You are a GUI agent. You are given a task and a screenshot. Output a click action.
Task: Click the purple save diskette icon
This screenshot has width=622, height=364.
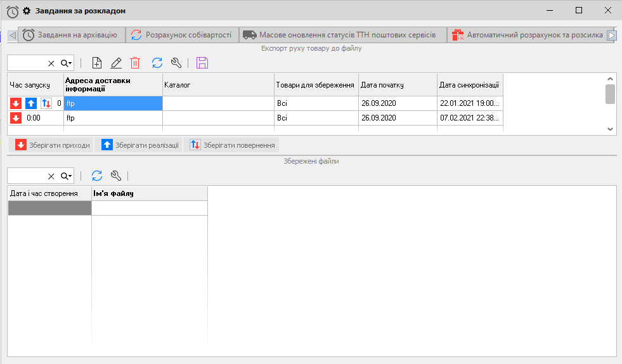(x=202, y=63)
